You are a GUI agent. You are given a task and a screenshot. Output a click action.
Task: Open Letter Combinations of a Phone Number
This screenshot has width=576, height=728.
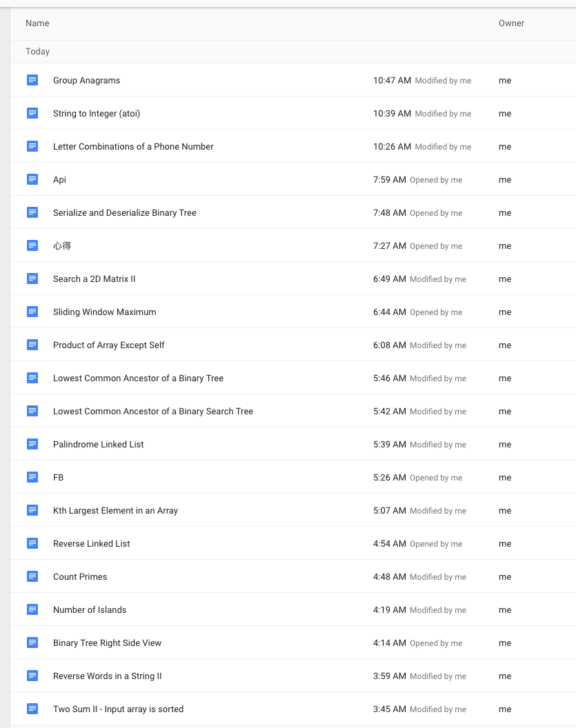pyautogui.click(x=133, y=146)
